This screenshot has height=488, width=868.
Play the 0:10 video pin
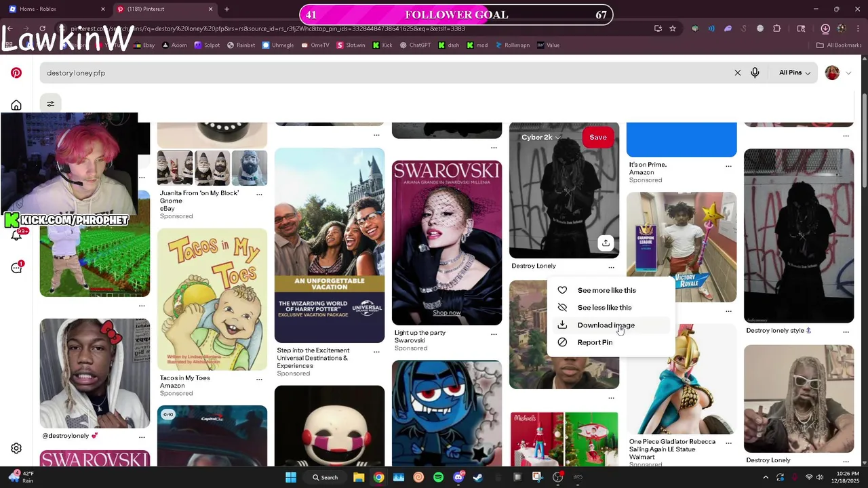tap(212, 436)
